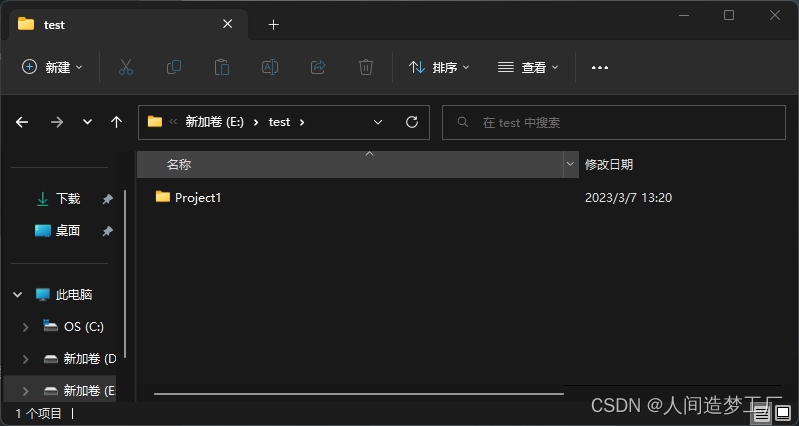The image size is (799, 426).
Task: Click test segment in address bar
Action: [x=279, y=122]
